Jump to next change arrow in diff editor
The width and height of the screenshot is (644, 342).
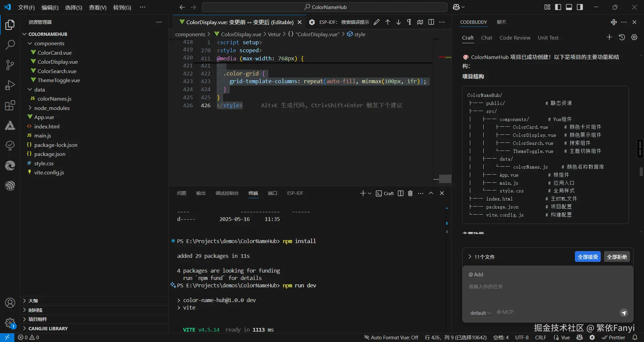click(x=398, y=22)
